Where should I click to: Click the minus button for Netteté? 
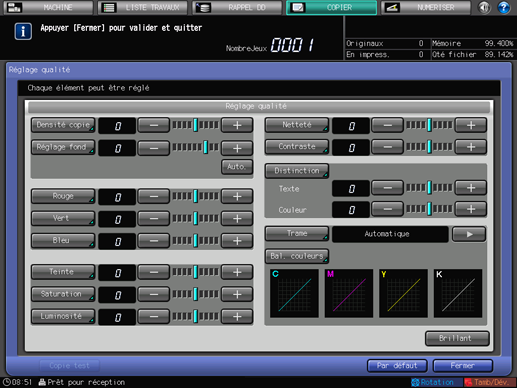click(387, 126)
